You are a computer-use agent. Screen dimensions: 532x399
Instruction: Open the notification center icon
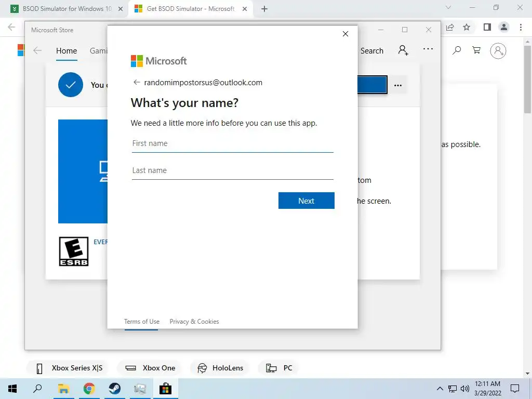click(515, 389)
